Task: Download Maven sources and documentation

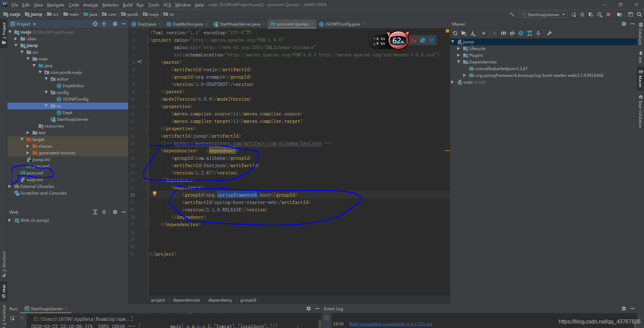Action: pos(473,33)
